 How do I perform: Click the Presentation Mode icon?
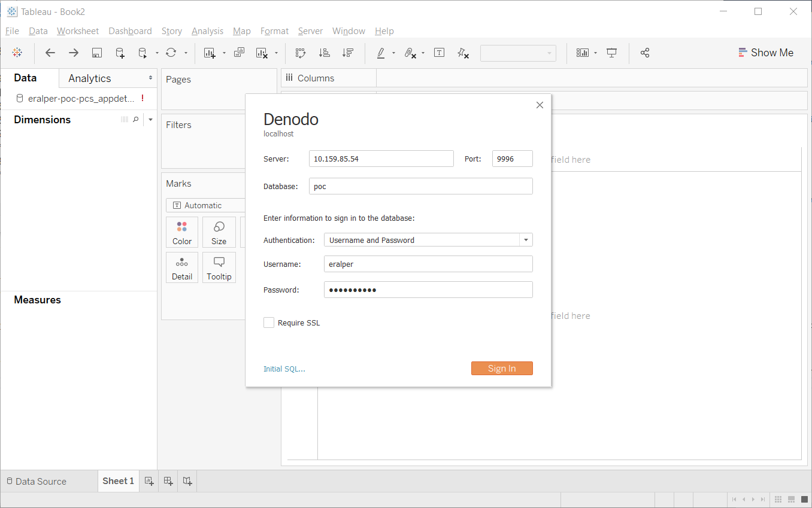tap(611, 53)
